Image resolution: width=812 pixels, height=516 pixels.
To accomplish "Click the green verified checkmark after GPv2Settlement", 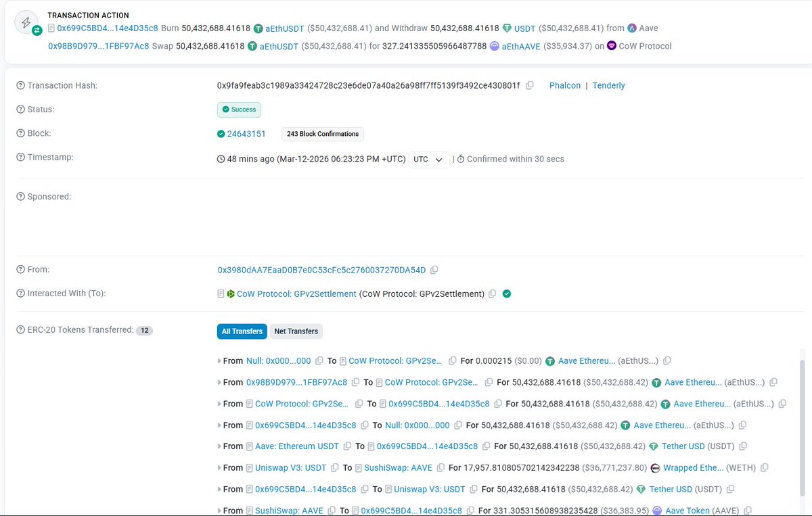I will coord(507,294).
